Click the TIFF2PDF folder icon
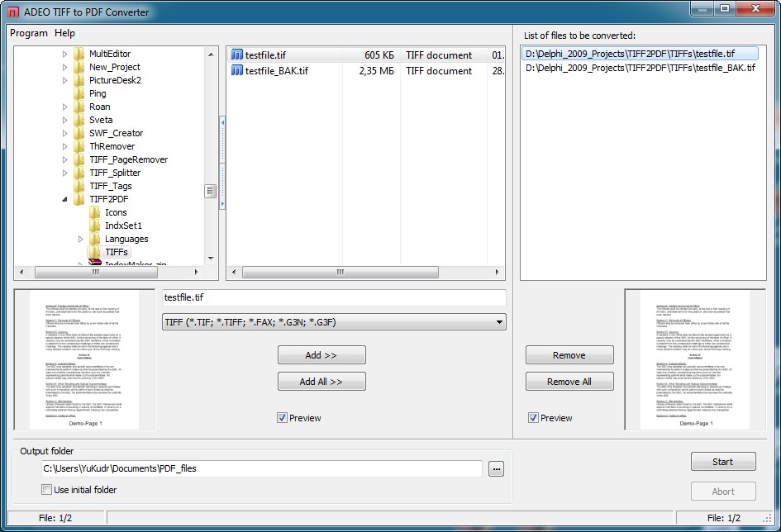 point(79,199)
